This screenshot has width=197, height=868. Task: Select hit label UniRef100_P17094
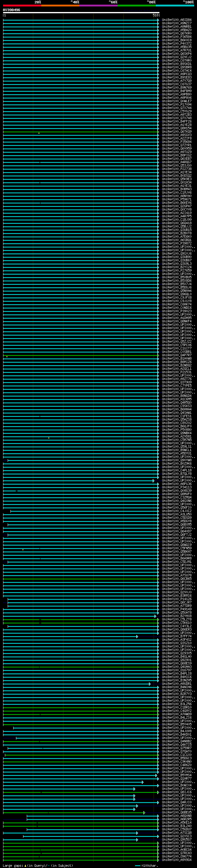click(x=177, y=104)
